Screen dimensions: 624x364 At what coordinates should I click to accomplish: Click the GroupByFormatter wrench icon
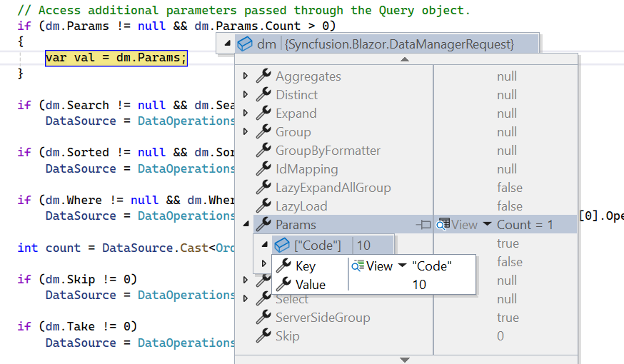pyautogui.click(x=263, y=150)
